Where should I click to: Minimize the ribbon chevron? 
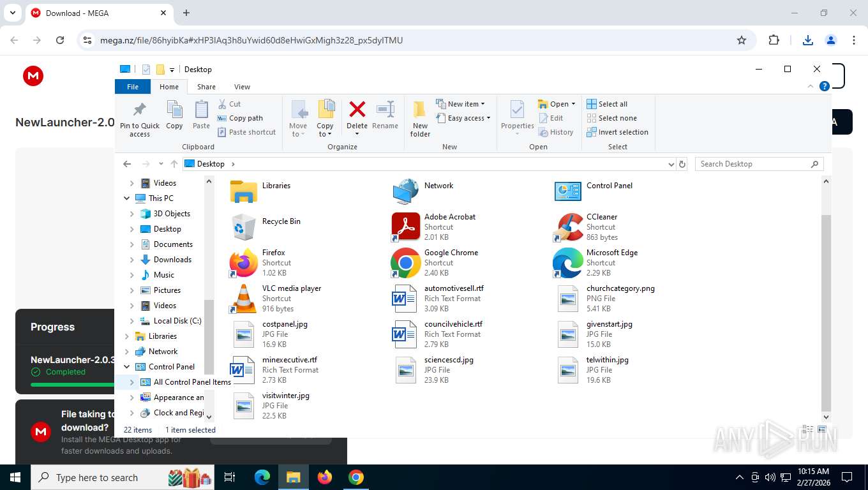[x=811, y=86]
